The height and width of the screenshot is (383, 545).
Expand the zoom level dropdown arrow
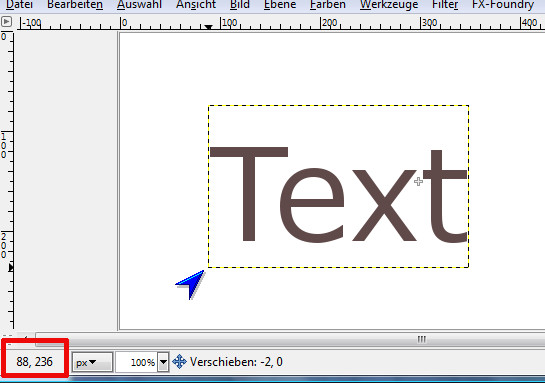click(x=163, y=362)
